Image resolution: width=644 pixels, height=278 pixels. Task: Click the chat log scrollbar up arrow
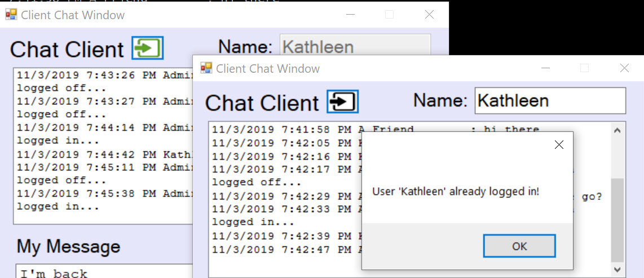(617, 131)
